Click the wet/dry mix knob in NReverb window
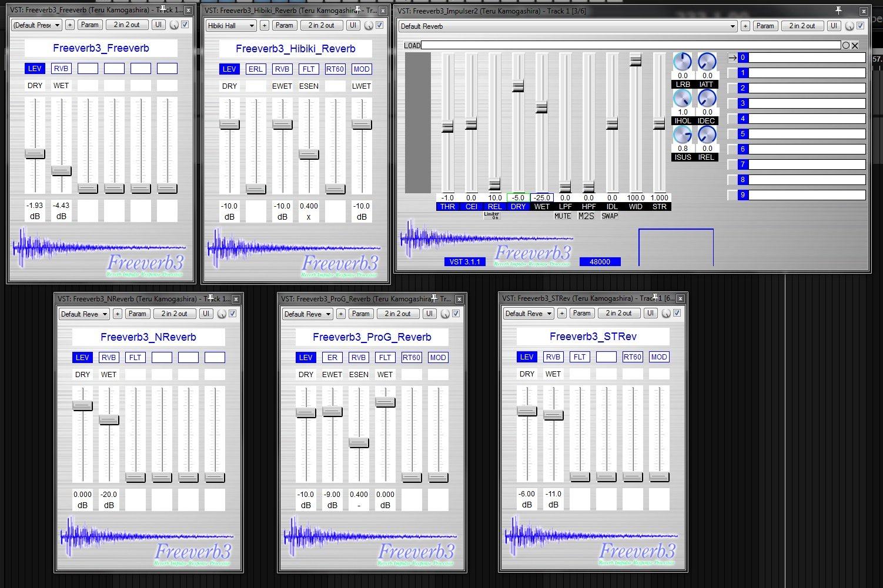Screen dimensions: 883x588 click(222, 314)
